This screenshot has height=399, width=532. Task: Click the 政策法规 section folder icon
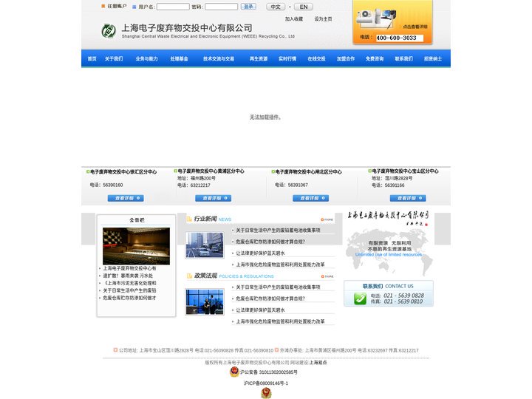click(x=189, y=276)
